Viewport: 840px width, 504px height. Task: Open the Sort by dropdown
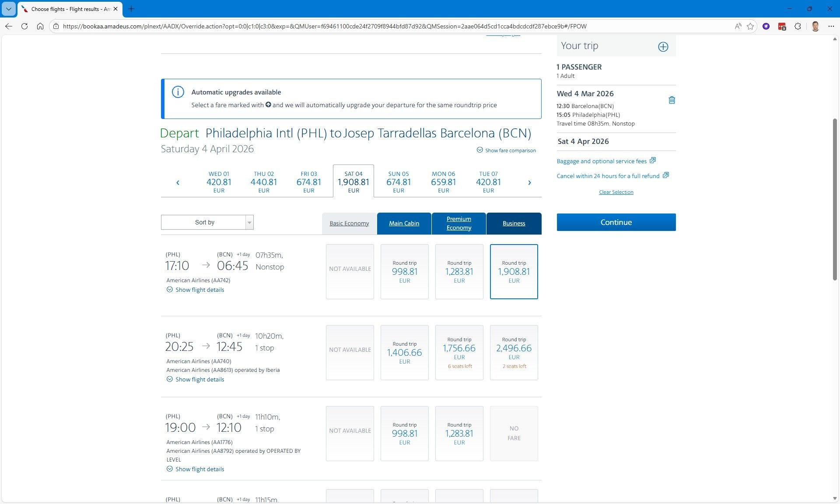click(207, 222)
